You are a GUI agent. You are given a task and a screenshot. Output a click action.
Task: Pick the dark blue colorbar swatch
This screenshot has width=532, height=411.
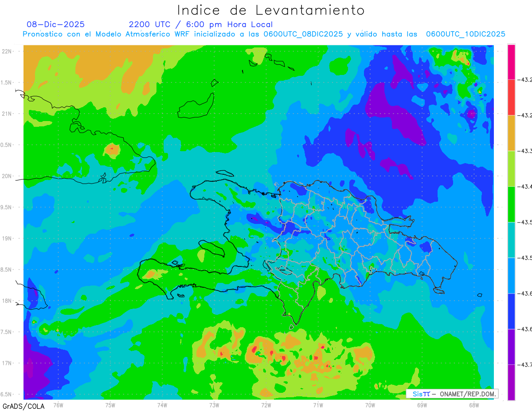(511, 311)
